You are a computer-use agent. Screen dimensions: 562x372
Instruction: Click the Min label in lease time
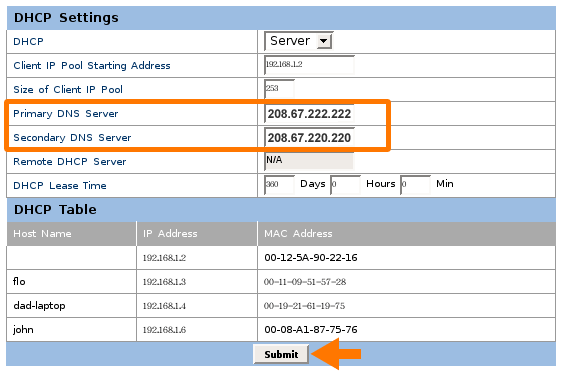(x=445, y=184)
